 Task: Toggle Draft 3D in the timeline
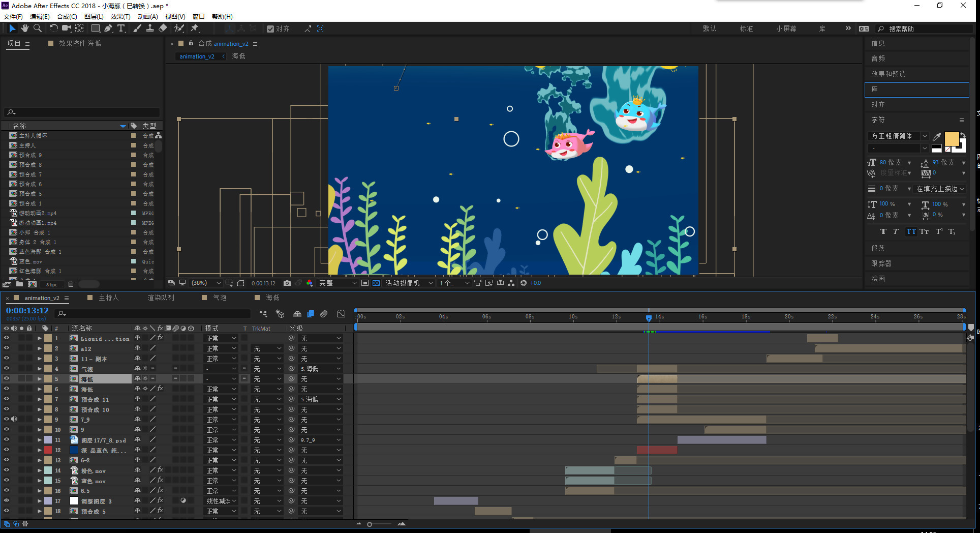coord(280,314)
